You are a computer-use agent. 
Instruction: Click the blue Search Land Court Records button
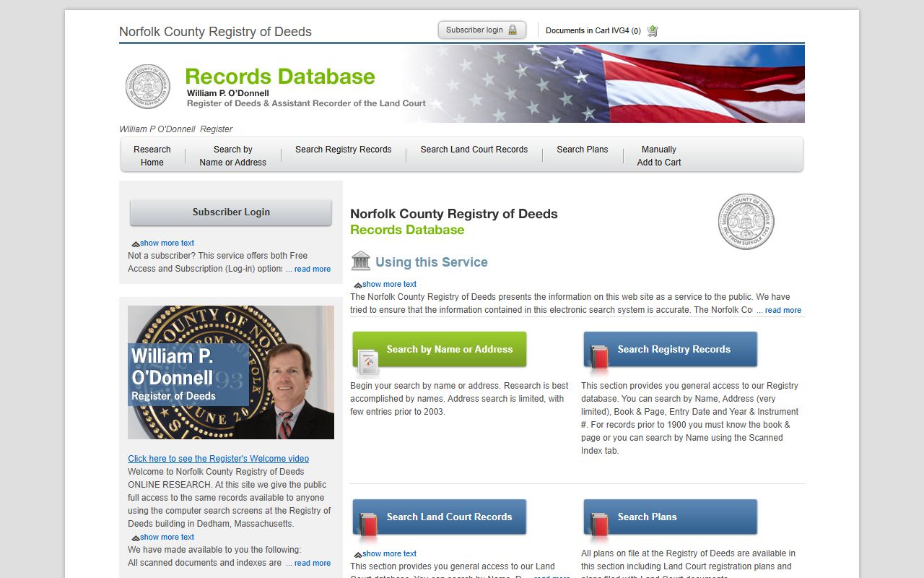[x=440, y=517]
